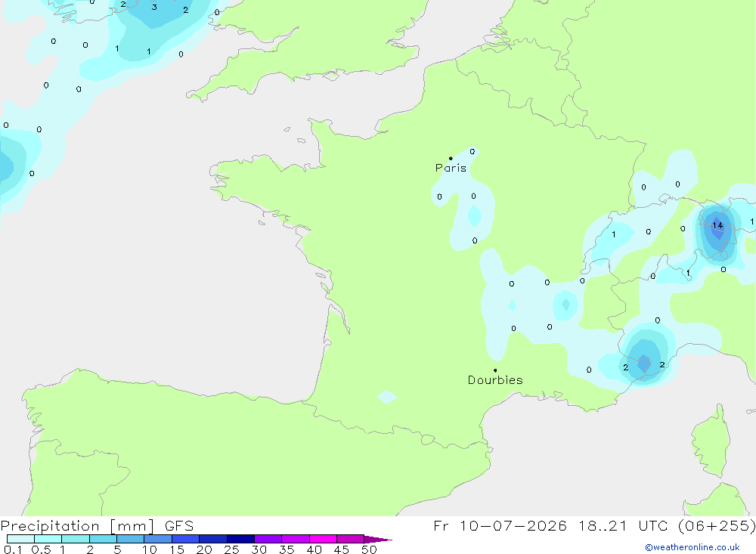Click the magenta 40 mm legend swatch
756x554 pixels.
coord(323,539)
